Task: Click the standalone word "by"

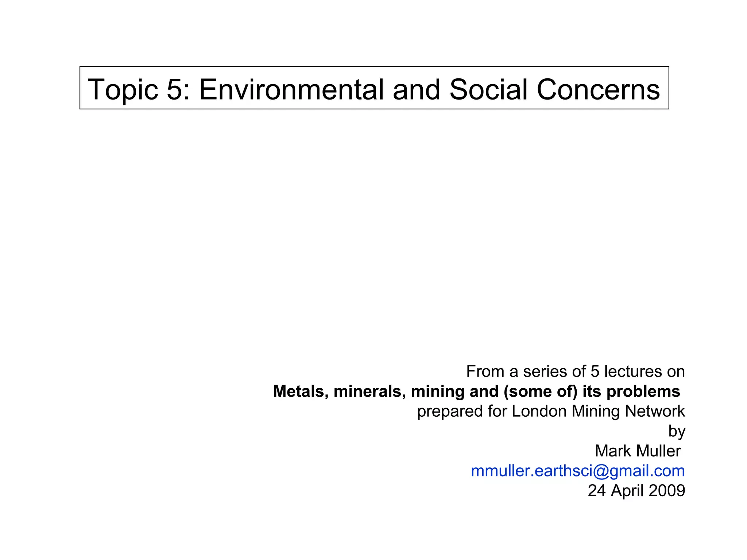Action: point(677,431)
